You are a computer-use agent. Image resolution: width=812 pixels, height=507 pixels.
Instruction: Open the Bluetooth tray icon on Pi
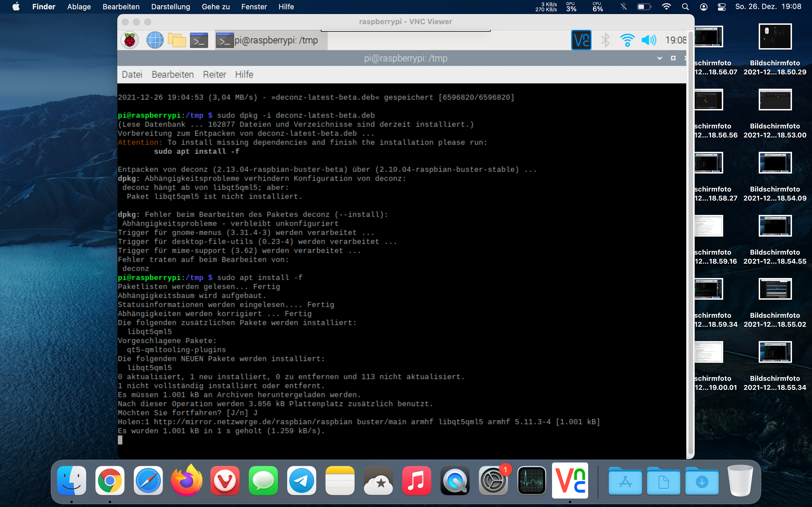click(605, 40)
